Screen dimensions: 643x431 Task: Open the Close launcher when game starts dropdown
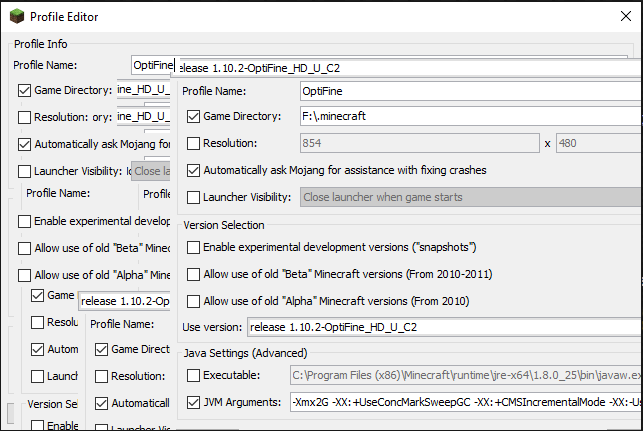[x=470, y=197]
